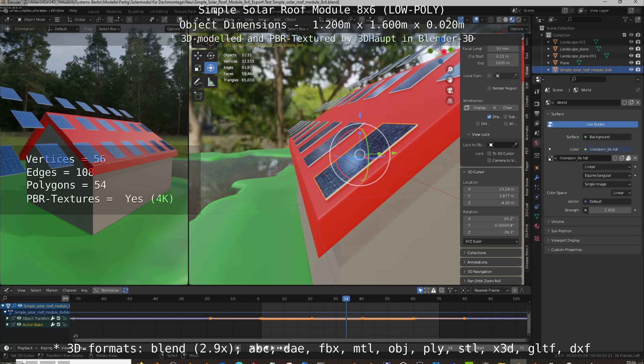Open the View Layer properties tab

537,123
